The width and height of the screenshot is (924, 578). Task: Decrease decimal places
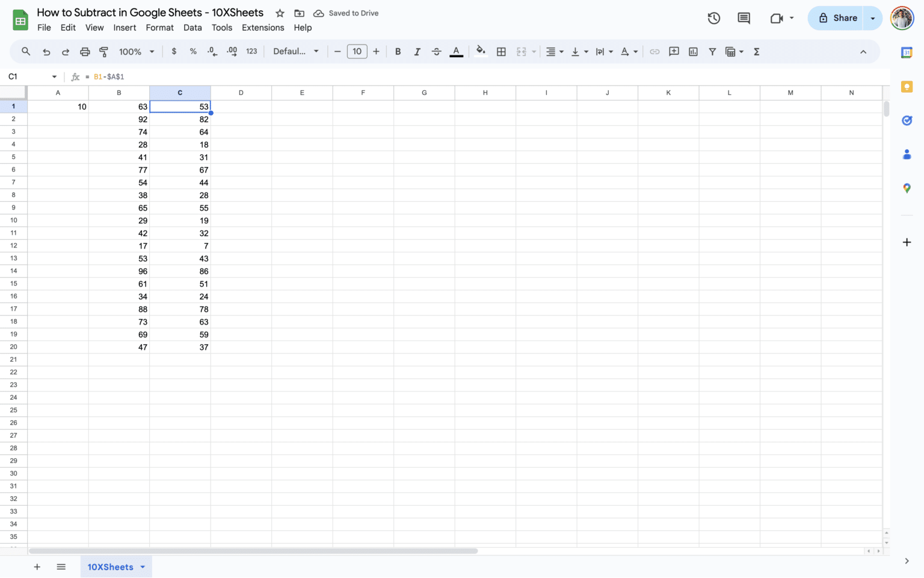point(212,51)
